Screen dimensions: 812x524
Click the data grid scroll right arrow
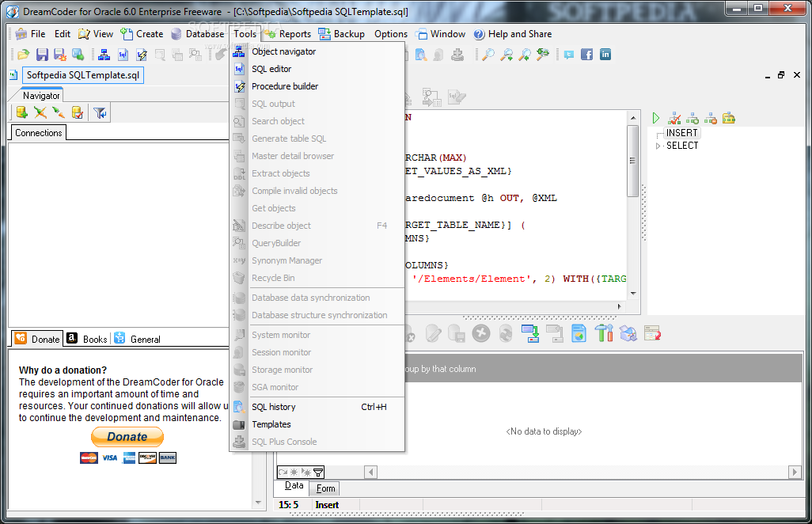[x=795, y=473]
